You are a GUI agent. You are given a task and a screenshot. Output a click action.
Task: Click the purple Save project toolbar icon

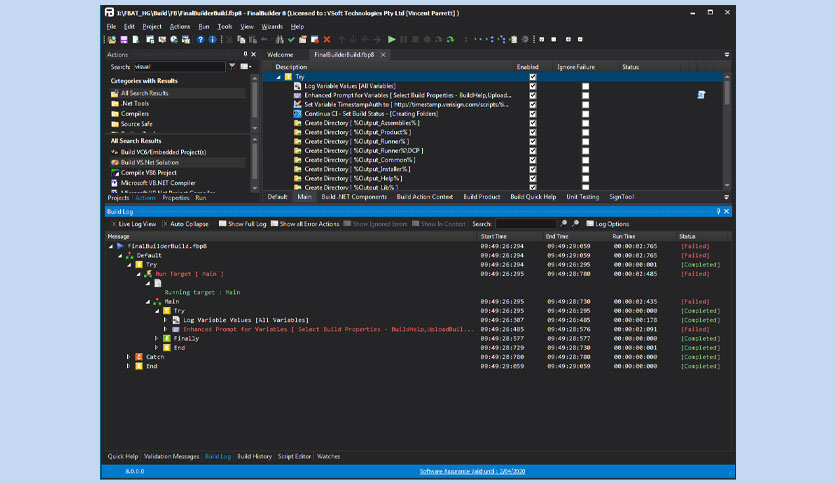pyautogui.click(x=124, y=39)
